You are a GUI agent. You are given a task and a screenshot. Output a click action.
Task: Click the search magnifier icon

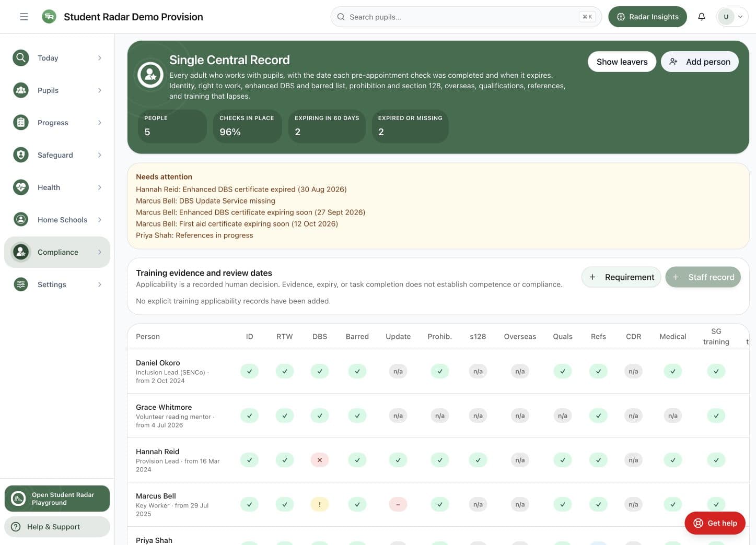point(341,17)
